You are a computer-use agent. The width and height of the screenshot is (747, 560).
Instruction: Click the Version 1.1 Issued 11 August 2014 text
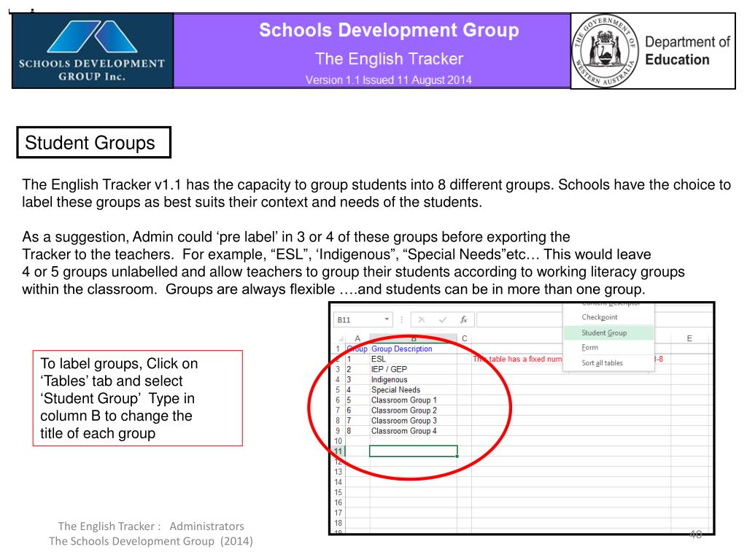[389, 79]
